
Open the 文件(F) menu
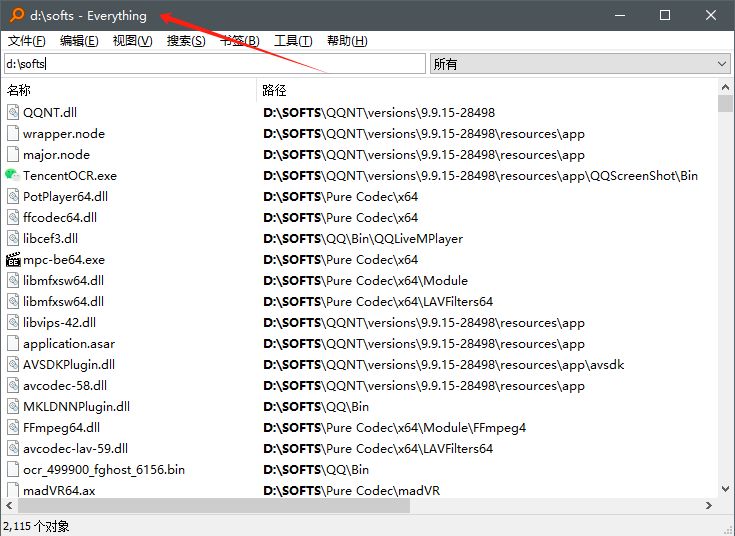[27, 41]
